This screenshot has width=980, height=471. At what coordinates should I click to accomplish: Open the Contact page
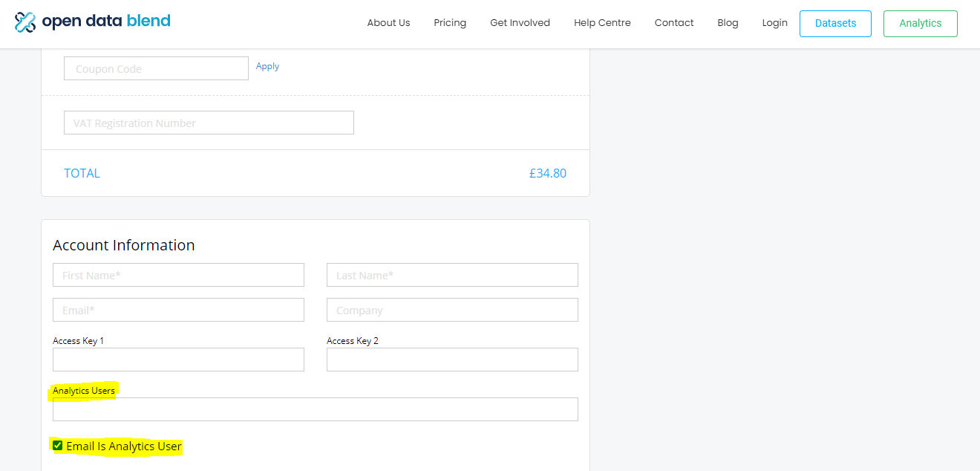(x=674, y=23)
